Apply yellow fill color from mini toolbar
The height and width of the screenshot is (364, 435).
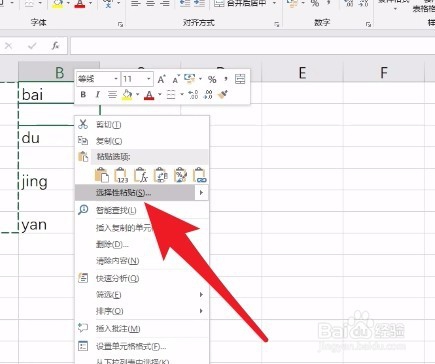point(127,95)
